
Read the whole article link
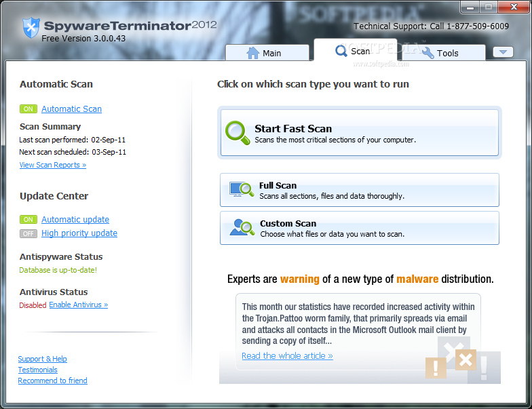point(287,355)
